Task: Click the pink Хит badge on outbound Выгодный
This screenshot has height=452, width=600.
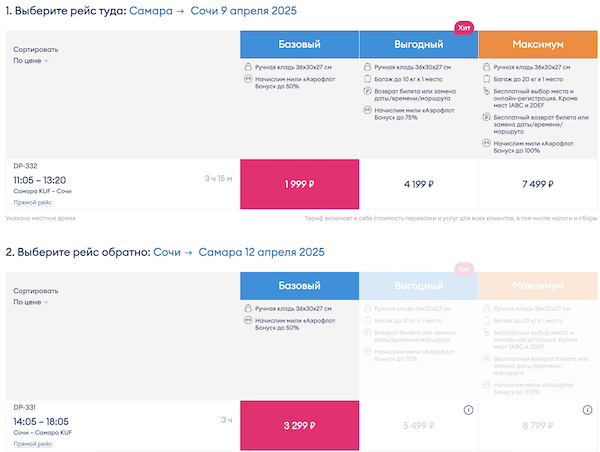Action: point(463,27)
